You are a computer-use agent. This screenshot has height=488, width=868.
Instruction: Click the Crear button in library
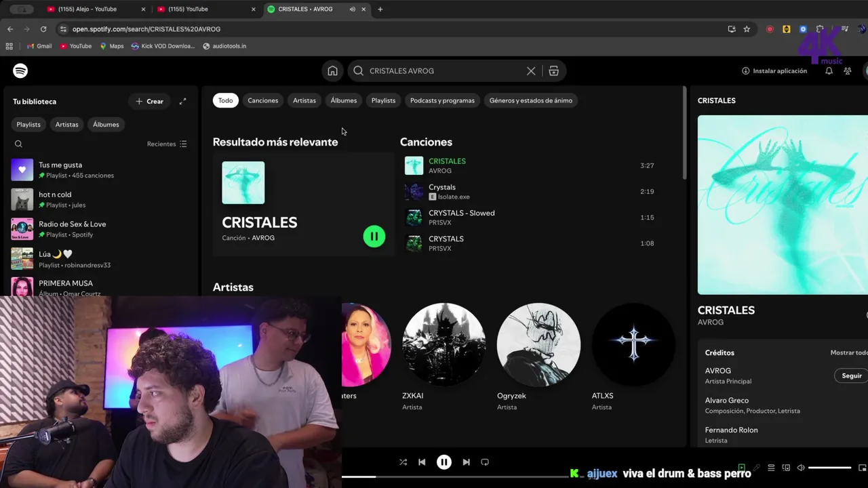click(x=149, y=101)
